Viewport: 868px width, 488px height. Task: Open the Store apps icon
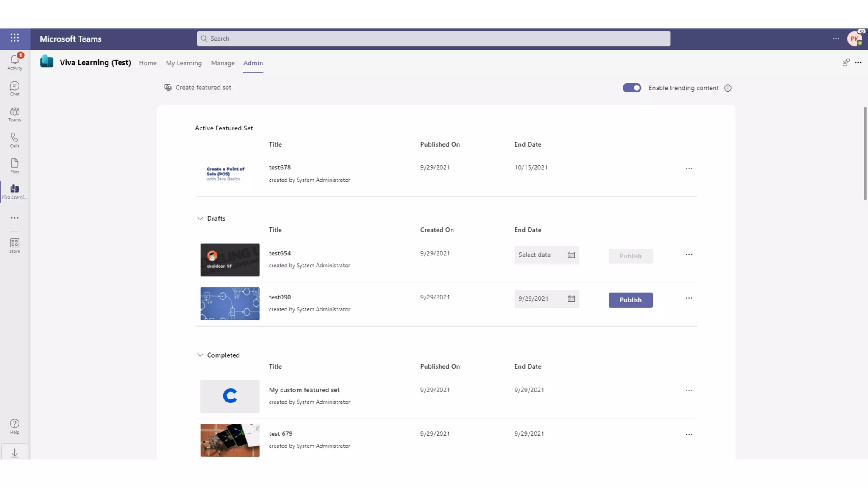click(x=14, y=245)
